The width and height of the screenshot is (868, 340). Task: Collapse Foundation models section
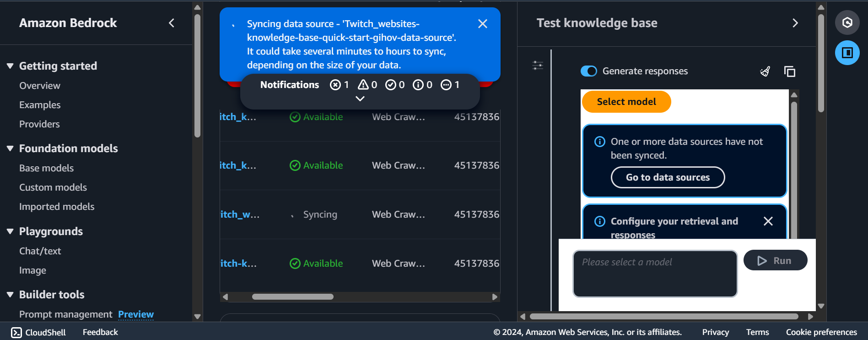pos(10,148)
